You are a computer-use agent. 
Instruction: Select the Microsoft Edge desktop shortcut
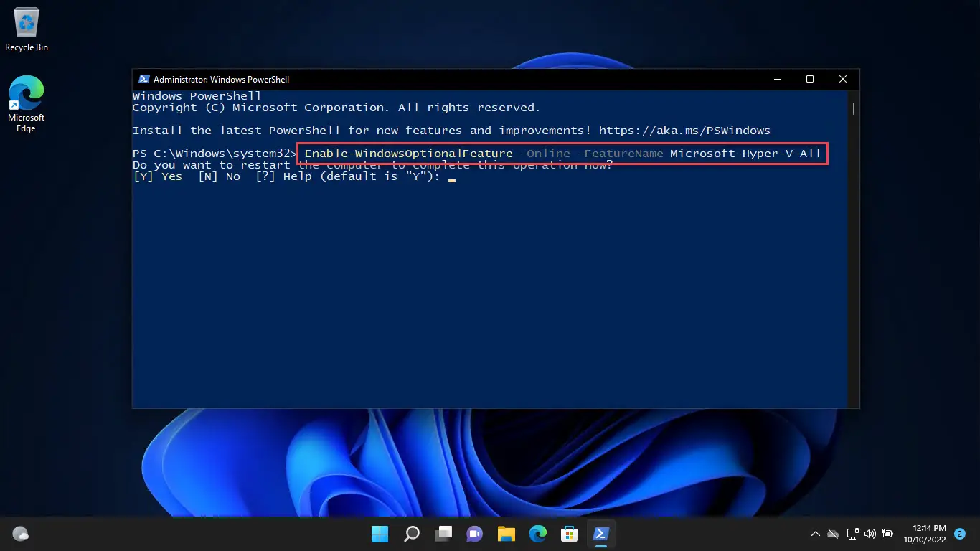[27, 104]
